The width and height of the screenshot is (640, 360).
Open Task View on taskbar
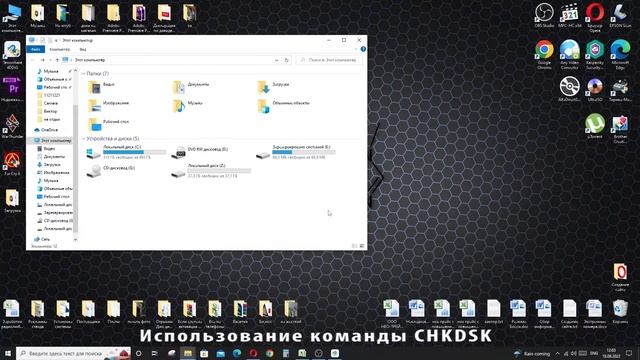click(x=155, y=353)
